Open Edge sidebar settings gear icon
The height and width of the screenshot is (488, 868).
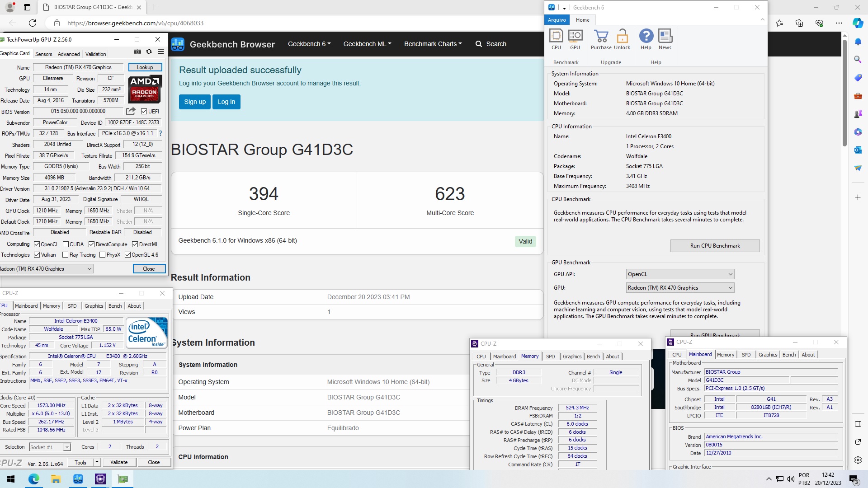click(858, 460)
